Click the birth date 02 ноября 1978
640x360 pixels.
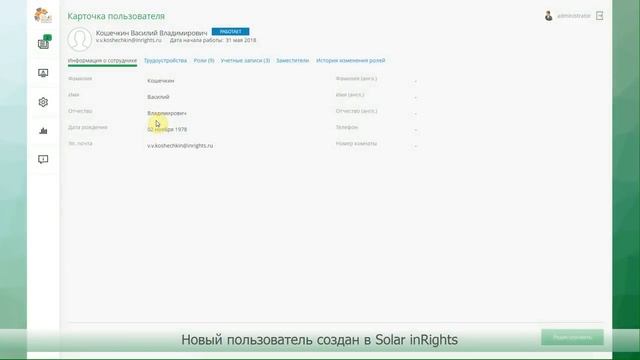pos(167,129)
